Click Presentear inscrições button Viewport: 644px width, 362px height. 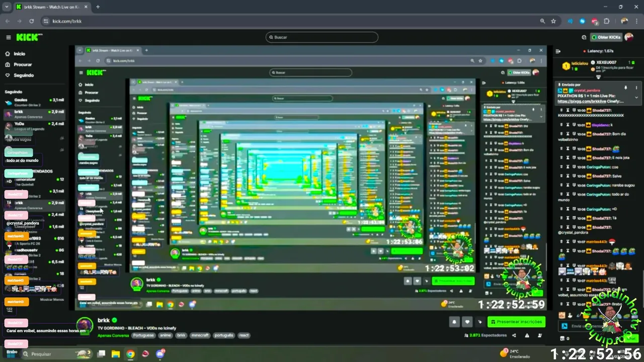(517, 322)
